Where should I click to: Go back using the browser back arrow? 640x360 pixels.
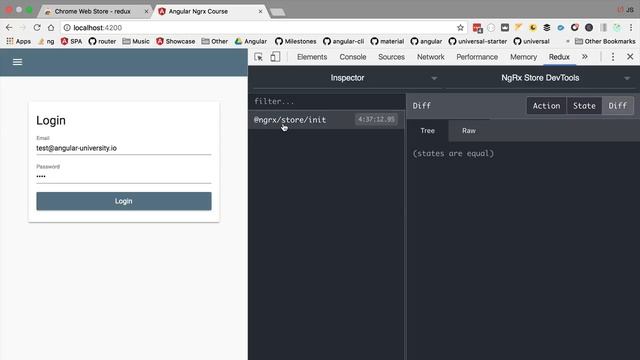(9, 28)
